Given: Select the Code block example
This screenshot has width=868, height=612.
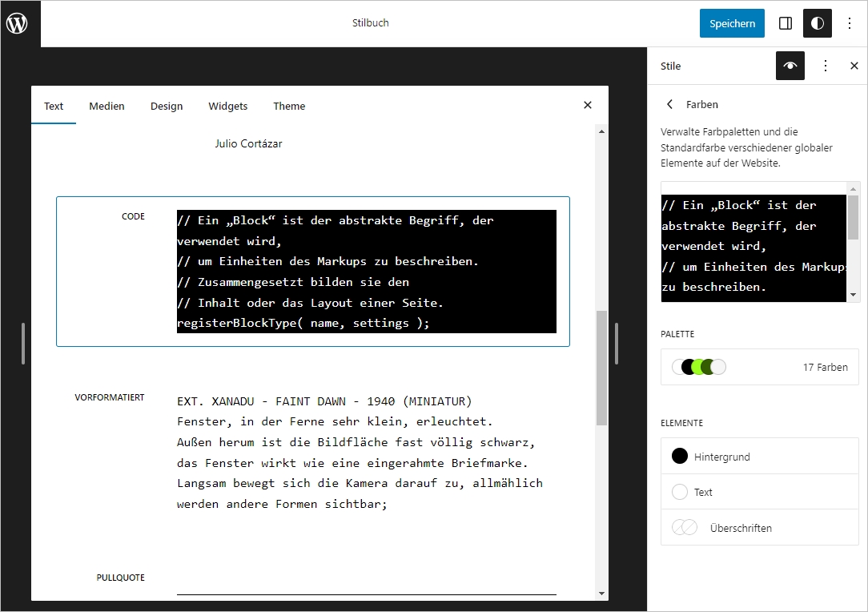Looking at the screenshot, I should click(x=312, y=272).
